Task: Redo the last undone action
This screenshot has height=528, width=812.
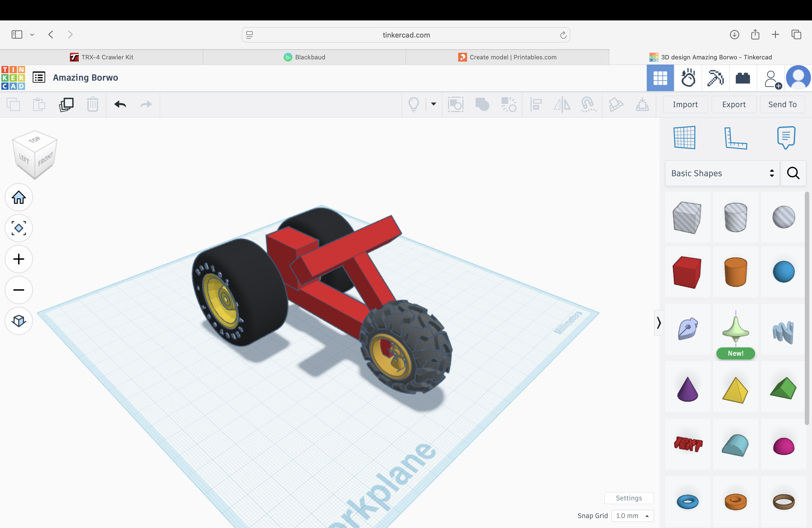Action: click(146, 104)
